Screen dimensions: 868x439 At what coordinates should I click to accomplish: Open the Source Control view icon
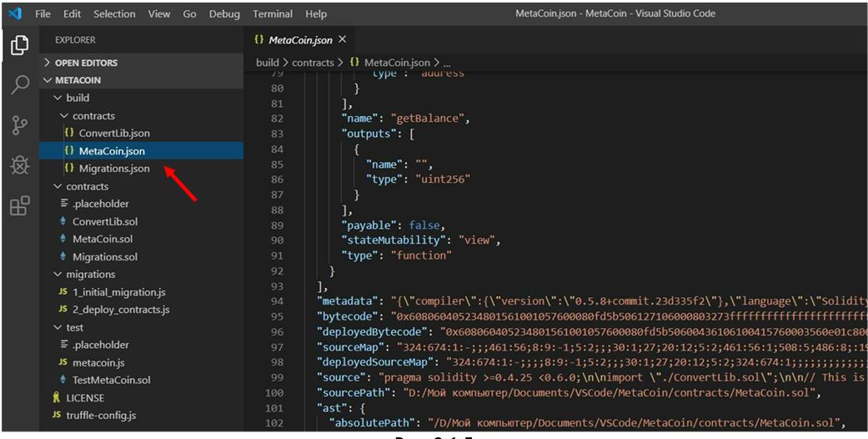click(x=20, y=125)
